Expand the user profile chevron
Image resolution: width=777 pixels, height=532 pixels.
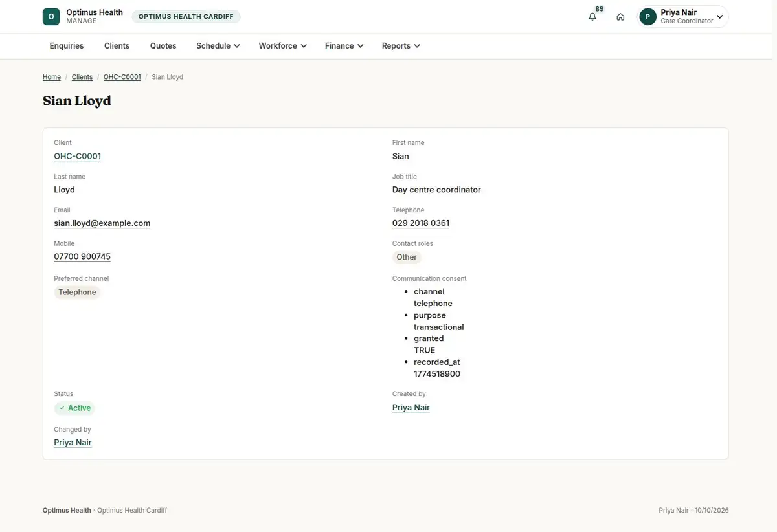(719, 17)
